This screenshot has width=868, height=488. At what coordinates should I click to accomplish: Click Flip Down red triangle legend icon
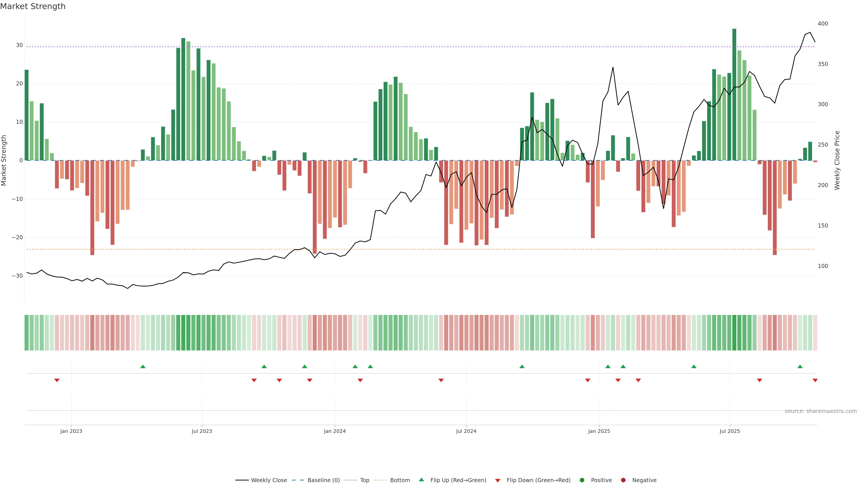pos(498,481)
